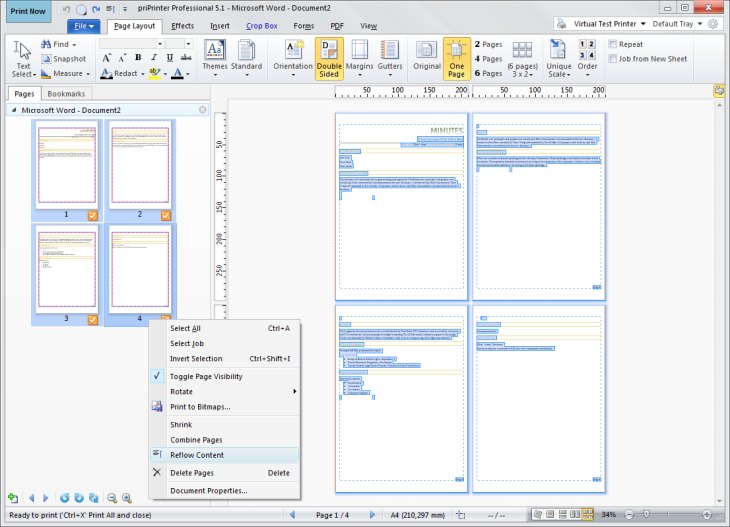Apply bold formatting
The image size is (730, 527).
coord(138,58)
